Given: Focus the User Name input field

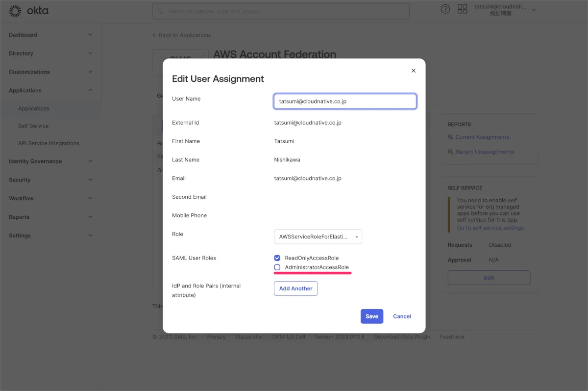Looking at the screenshot, I should (x=345, y=101).
